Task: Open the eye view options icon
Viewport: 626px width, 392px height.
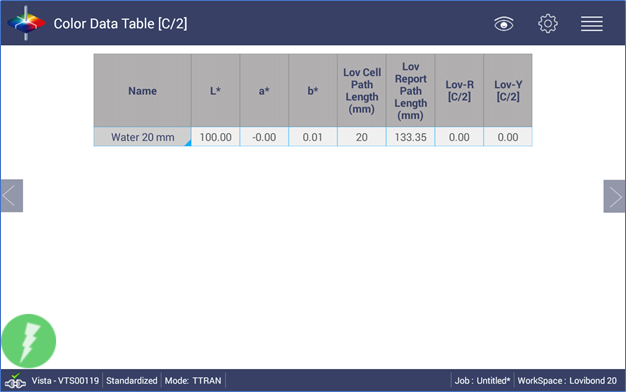Action: (x=503, y=24)
